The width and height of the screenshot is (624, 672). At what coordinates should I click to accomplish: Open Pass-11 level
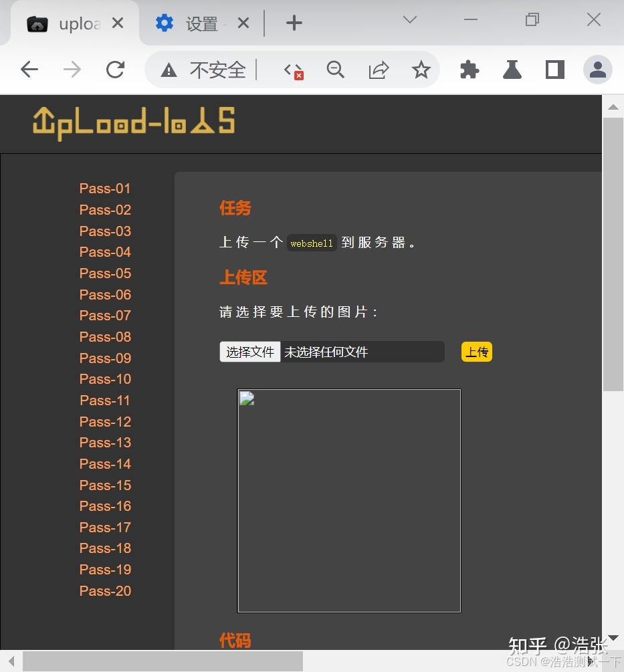point(105,401)
